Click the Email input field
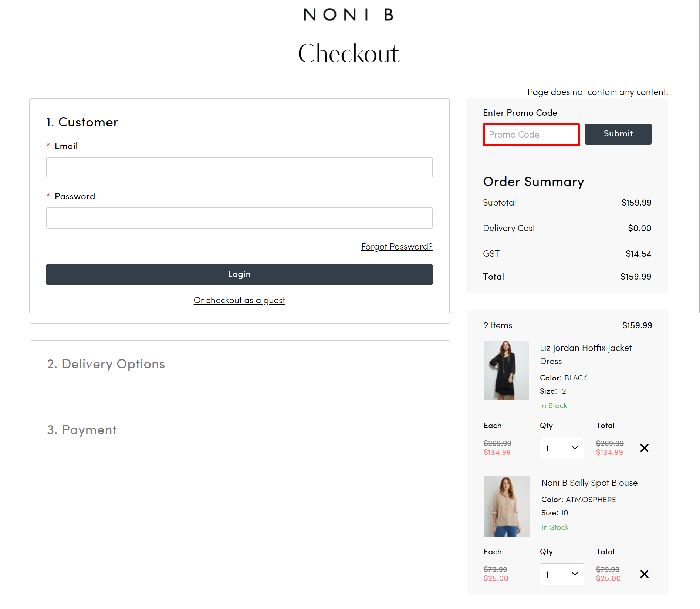This screenshot has height=609, width=700. click(x=239, y=168)
